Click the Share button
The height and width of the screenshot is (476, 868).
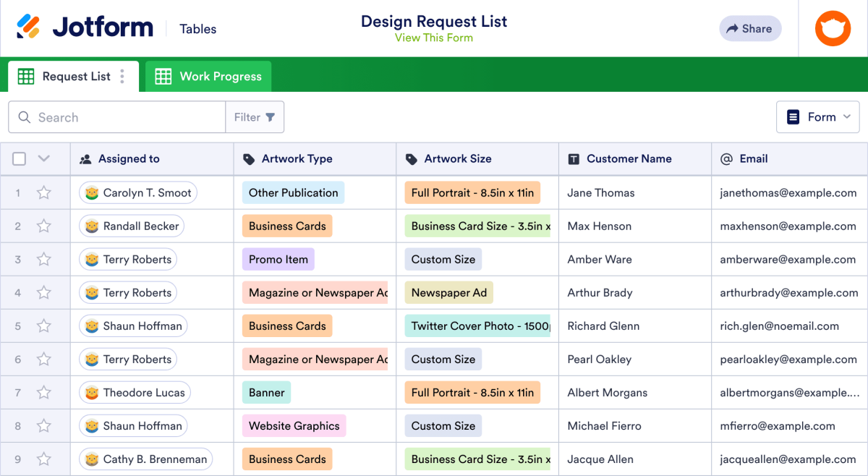(750, 28)
